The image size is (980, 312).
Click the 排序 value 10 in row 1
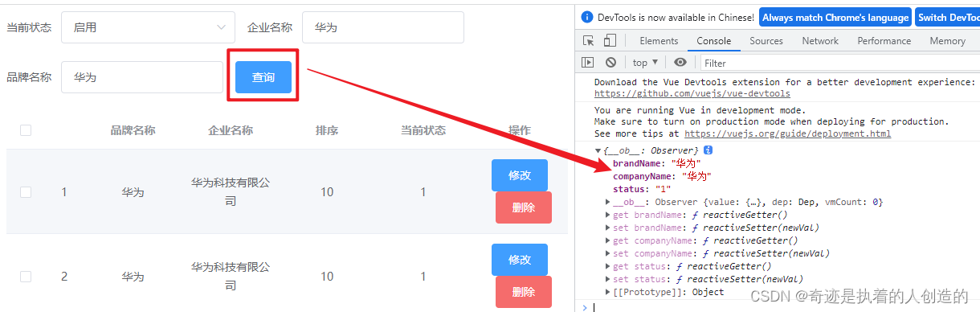(327, 192)
